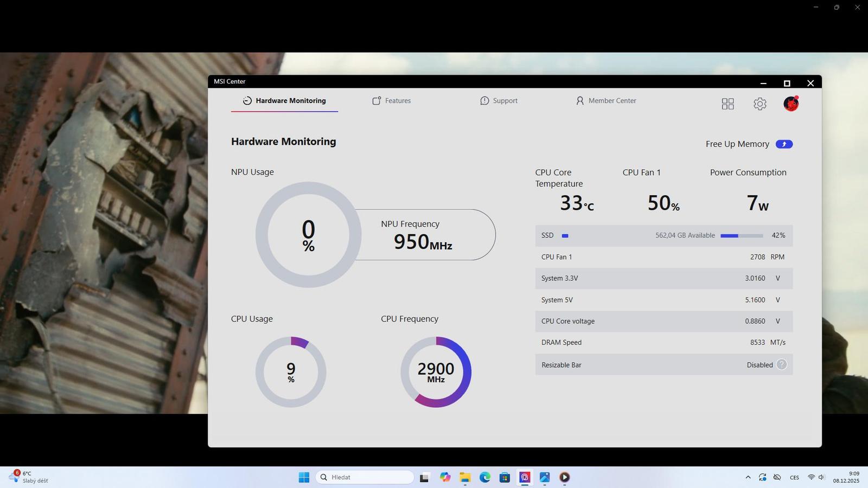Open the Hardware Monitoring tab icon
Viewport: 868px width, 488px height.
coord(247,101)
